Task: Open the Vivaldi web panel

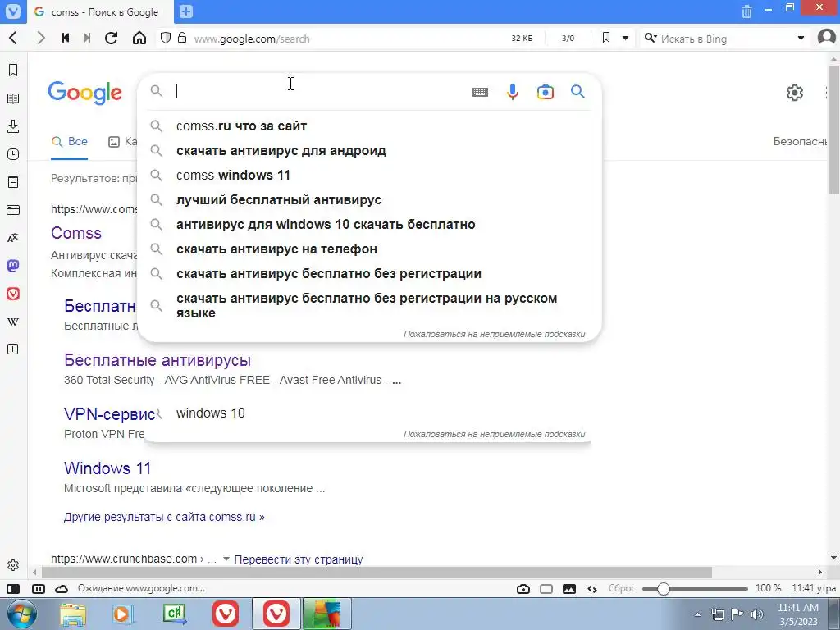Action: pyautogui.click(x=13, y=294)
